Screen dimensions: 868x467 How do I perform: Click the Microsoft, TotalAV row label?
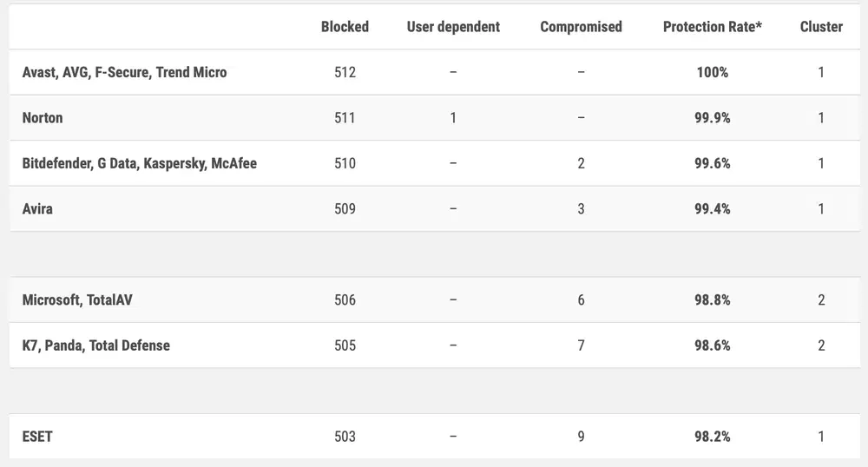pyautogui.click(x=77, y=299)
